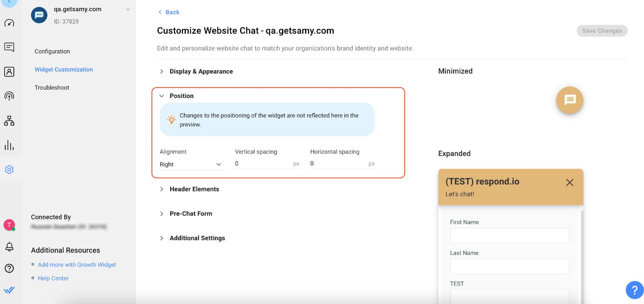Open the Troubleshoot menu item
Image resolution: width=644 pixels, height=304 pixels.
[52, 88]
